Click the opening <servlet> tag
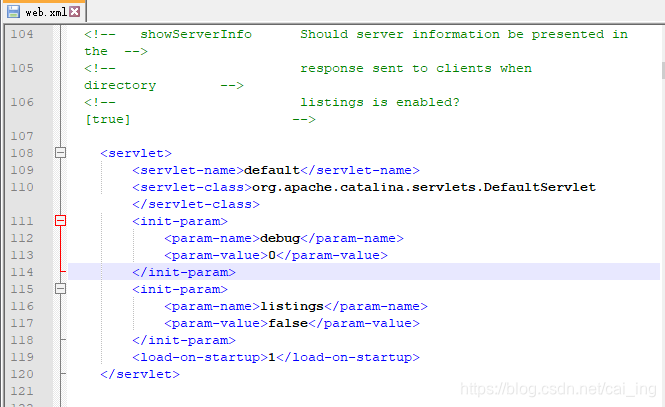Image resolution: width=665 pixels, height=407 pixels. 136,153
